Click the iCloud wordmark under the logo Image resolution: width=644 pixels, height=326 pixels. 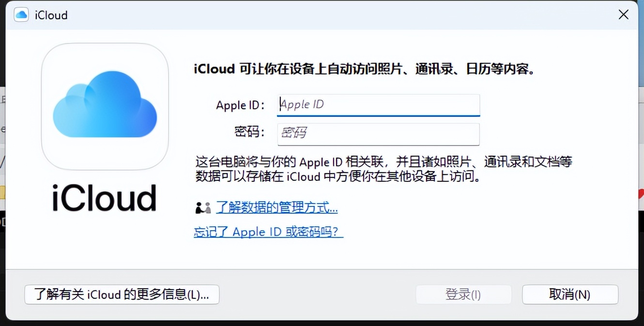105,197
